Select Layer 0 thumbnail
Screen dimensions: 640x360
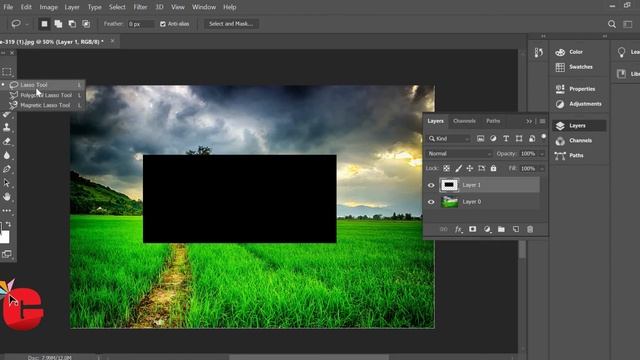[449, 202]
